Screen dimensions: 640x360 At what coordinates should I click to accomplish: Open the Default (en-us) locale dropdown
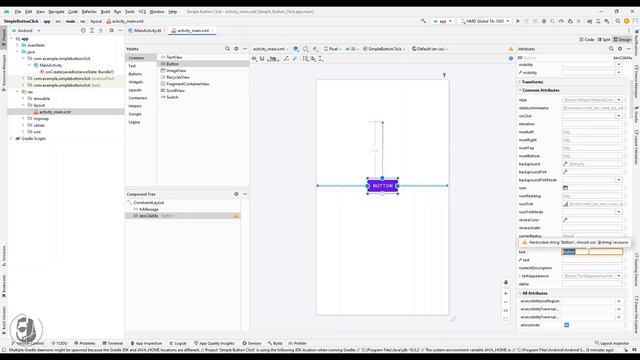[430, 49]
